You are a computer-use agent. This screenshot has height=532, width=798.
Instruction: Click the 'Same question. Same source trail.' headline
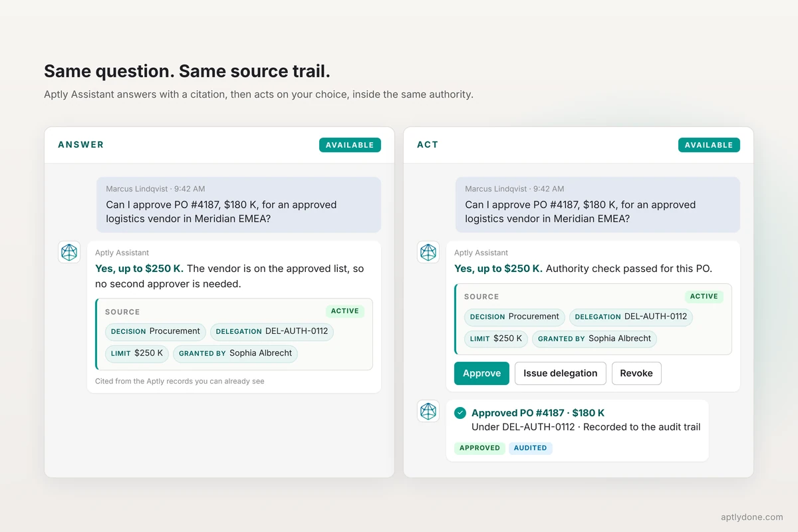tap(187, 71)
